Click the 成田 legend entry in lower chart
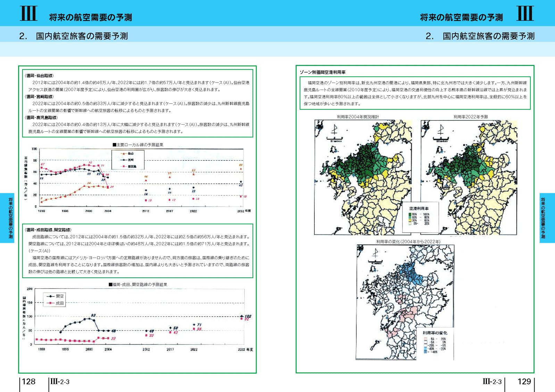 [x=55, y=303]
